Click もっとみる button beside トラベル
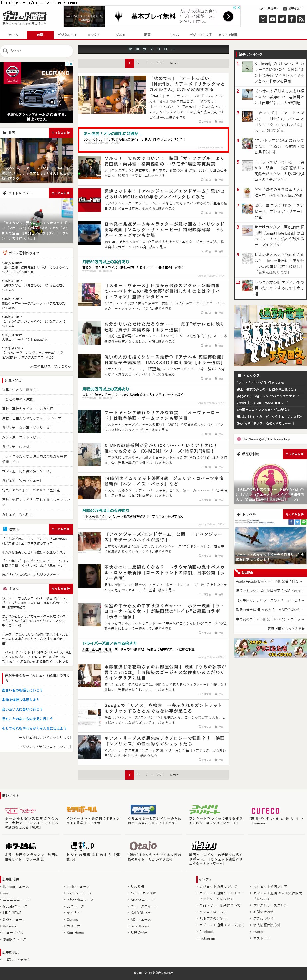Image resolution: width=307 pixels, height=980 pixels. point(295,514)
